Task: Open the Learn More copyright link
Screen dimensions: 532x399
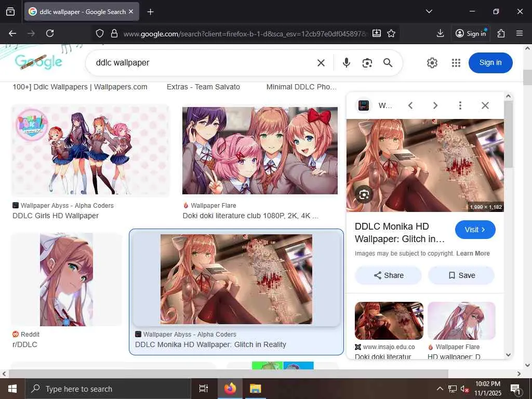Action: pyautogui.click(x=473, y=254)
